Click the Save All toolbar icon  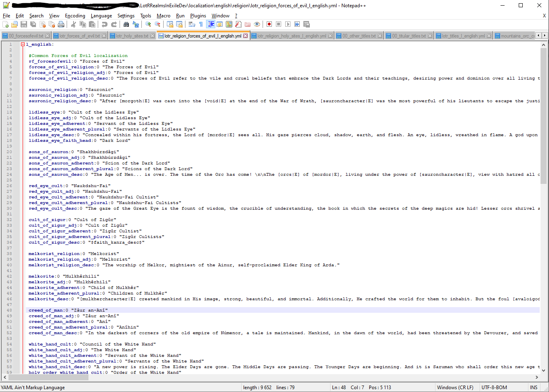pos(33,25)
